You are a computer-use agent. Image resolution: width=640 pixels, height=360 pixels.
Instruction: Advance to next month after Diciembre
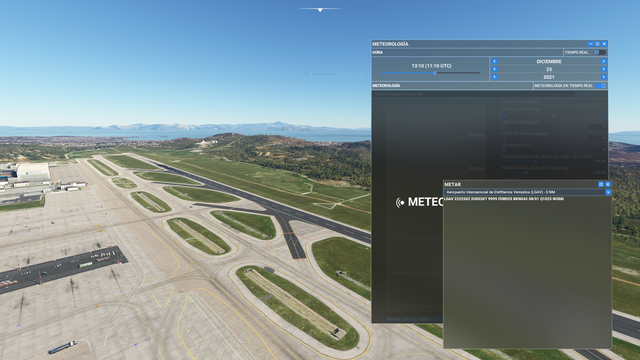[x=603, y=61]
